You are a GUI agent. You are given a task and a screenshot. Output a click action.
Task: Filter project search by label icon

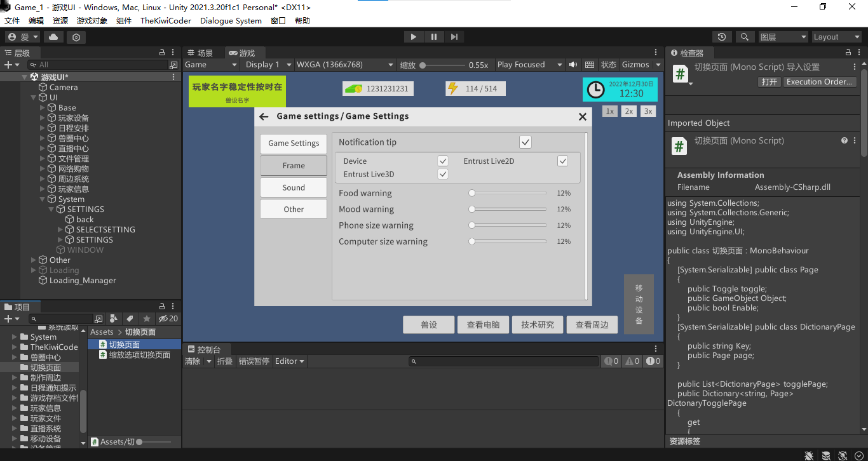coord(130,318)
